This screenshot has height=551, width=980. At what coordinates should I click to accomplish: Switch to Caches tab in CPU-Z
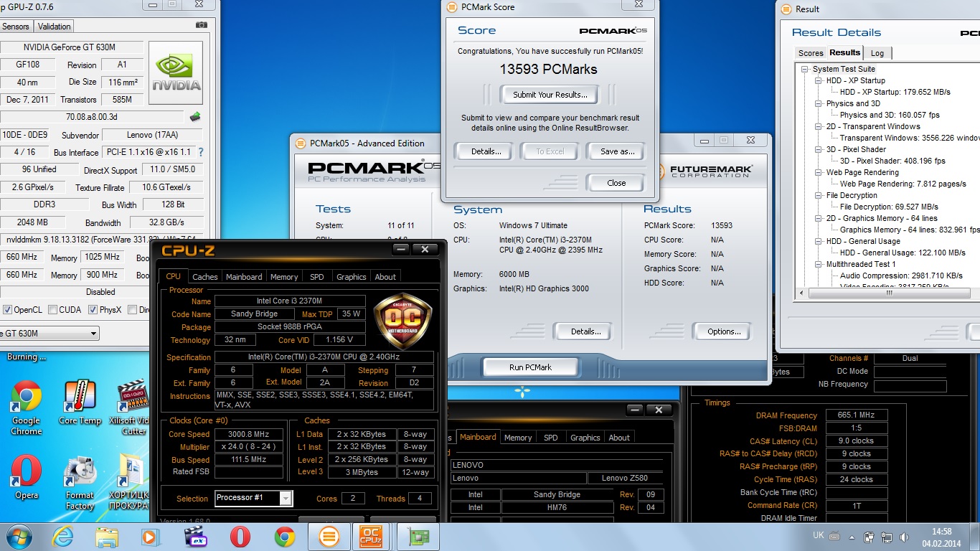coord(205,277)
